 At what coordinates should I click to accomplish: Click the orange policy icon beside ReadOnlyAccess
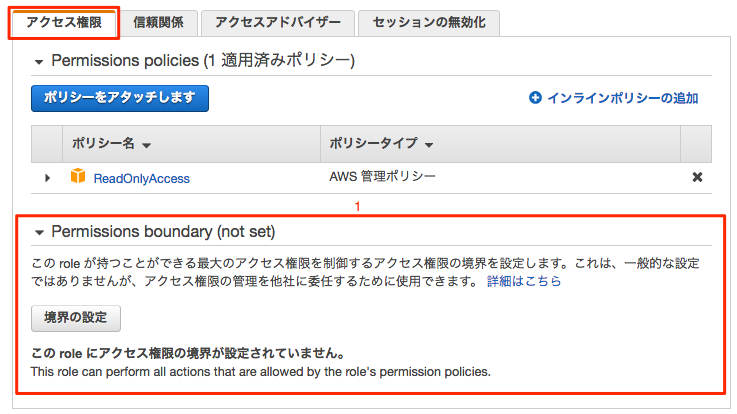tap(78, 177)
